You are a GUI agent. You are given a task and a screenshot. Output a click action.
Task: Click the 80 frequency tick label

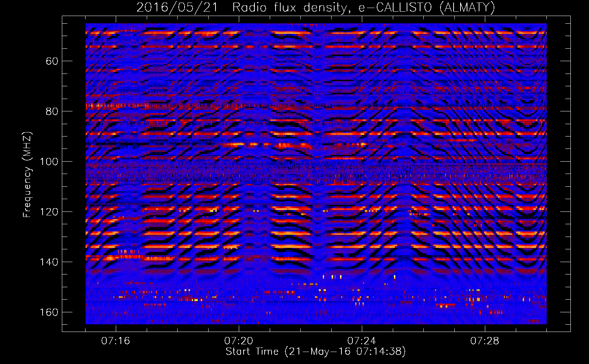52,111
